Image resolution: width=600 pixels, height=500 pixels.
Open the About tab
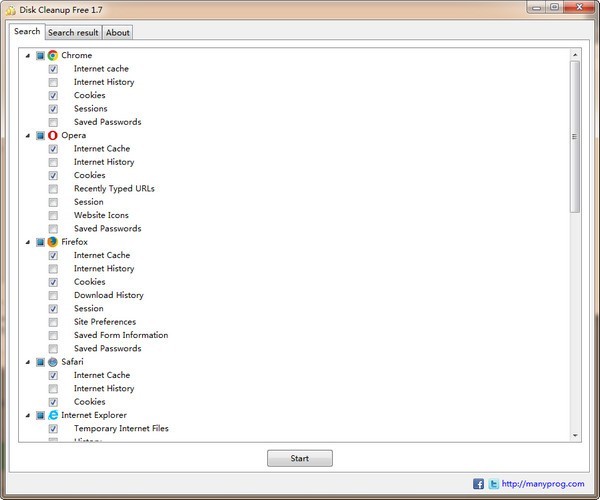coord(118,33)
